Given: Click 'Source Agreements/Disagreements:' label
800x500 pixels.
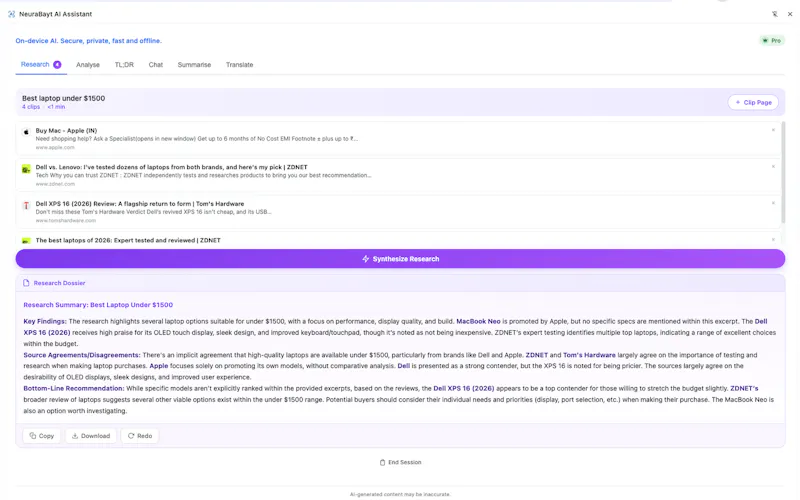Looking at the screenshot, I should tap(82, 355).
